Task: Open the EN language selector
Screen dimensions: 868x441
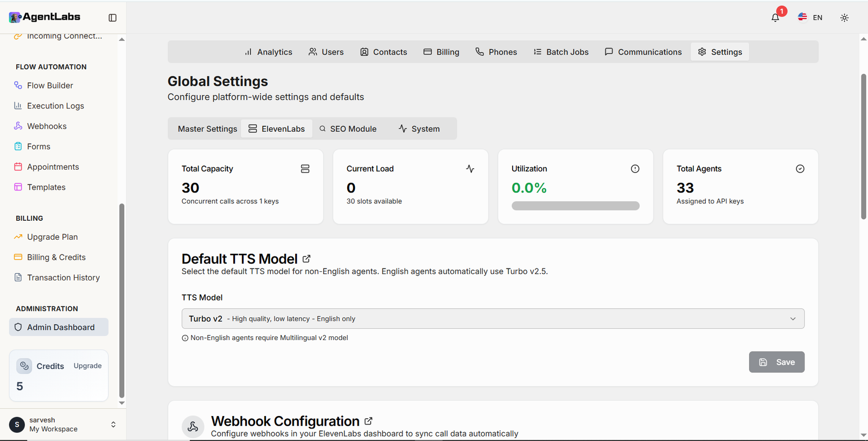Action: click(810, 17)
